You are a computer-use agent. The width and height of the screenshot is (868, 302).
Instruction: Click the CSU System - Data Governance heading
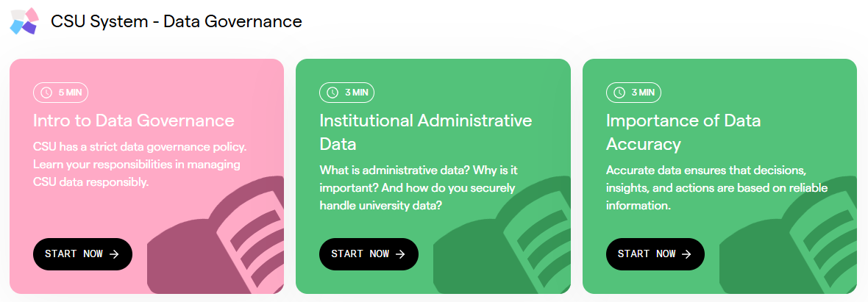177,21
